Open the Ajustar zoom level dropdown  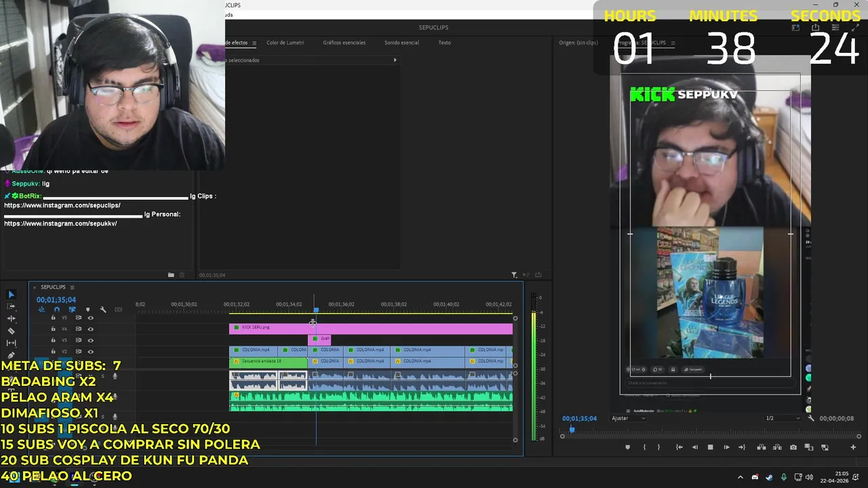click(x=629, y=418)
